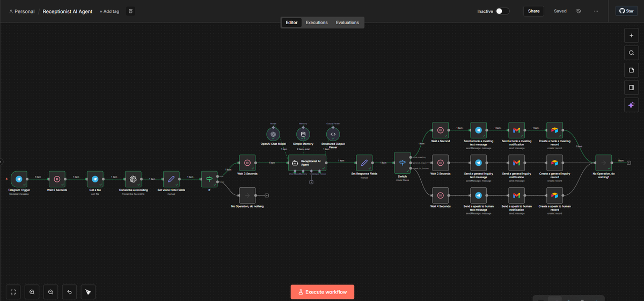This screenshot has width=644, height=301.
Task: Switch to the Executions tab
Action: pos(317,23)
